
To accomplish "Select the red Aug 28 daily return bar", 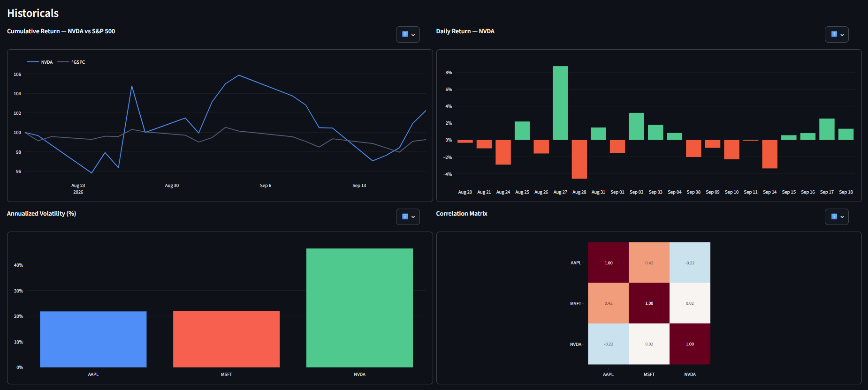I will 579,159.
